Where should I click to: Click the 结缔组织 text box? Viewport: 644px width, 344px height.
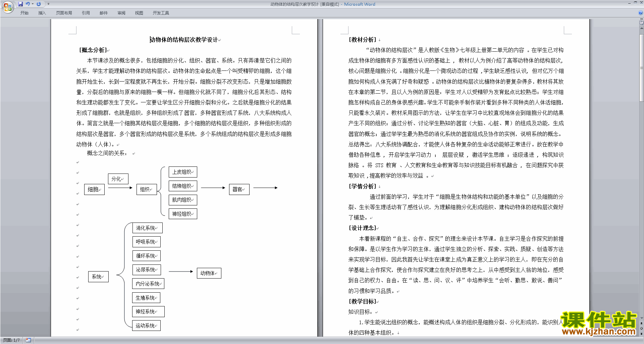(183, 186)
